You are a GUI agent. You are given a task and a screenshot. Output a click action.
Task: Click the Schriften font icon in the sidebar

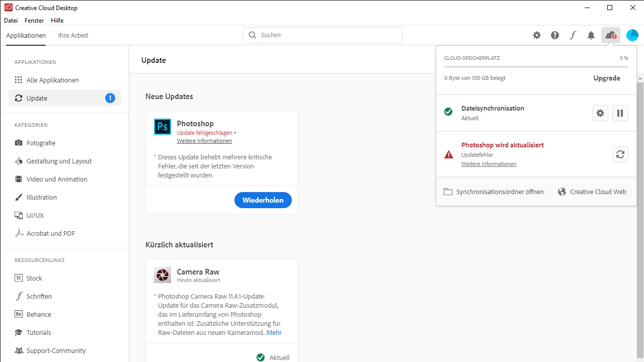click(19, 296)
